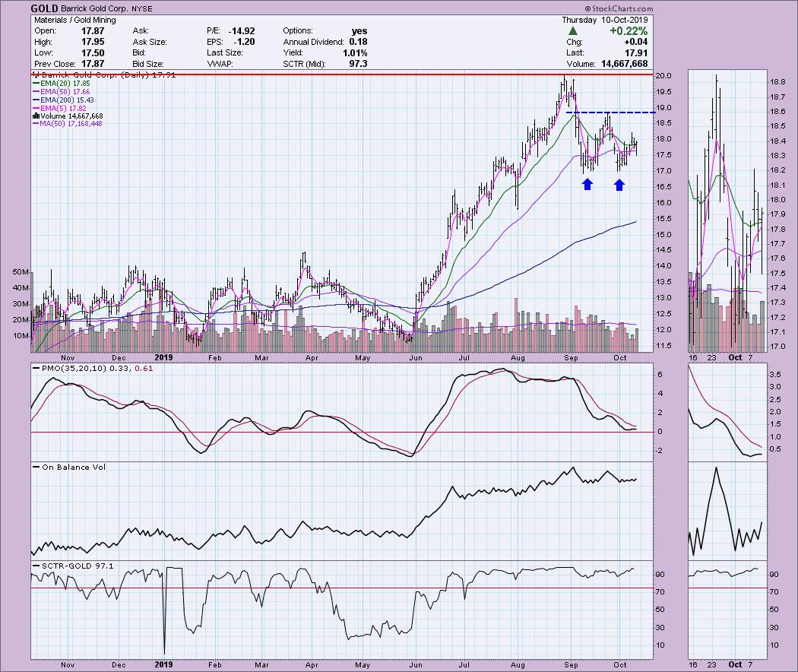Click the GOLD ticker symbol in the header
The width and height of the screenshot is (798, 672).
coord(44,8)
